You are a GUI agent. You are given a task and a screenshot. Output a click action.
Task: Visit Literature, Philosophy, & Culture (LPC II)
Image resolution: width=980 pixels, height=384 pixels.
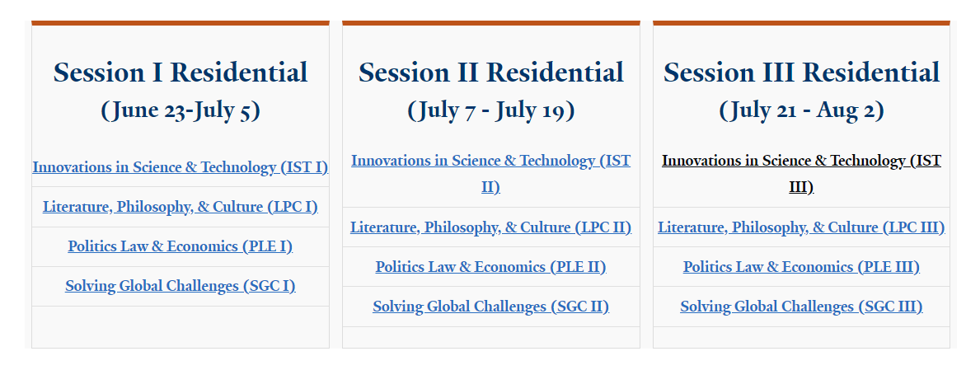(x=490, y=227)
